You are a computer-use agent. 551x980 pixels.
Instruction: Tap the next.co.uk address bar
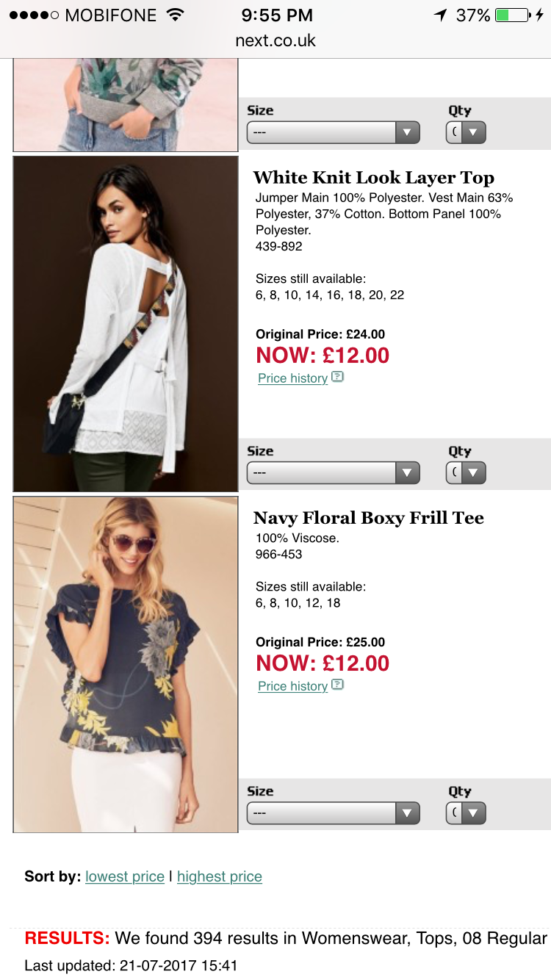(275, 40)
